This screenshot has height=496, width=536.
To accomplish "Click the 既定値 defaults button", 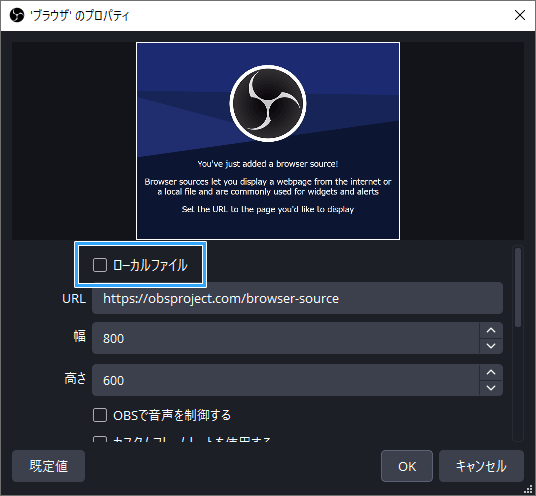I will [x=49, y=466].
